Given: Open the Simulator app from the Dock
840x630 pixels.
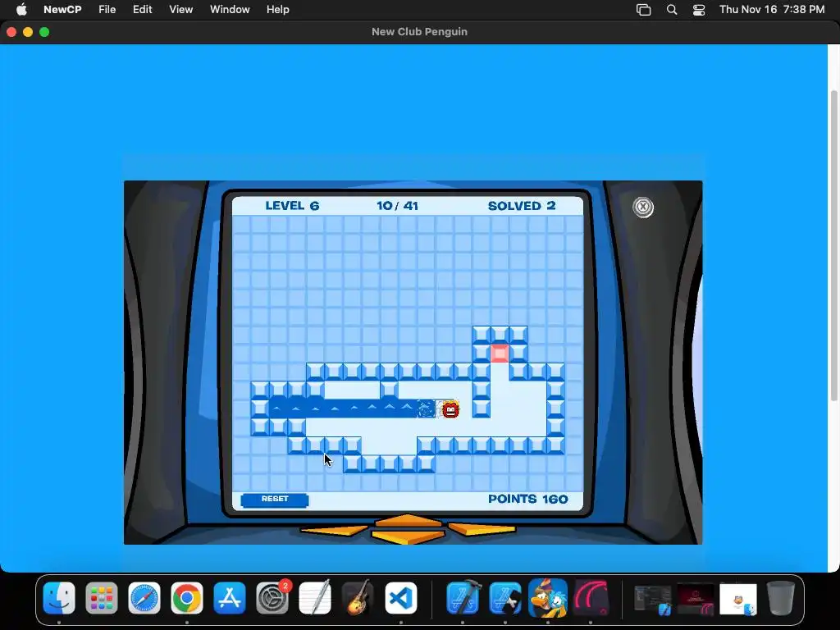Looking at the screenshot, I should tap(505, 598).
